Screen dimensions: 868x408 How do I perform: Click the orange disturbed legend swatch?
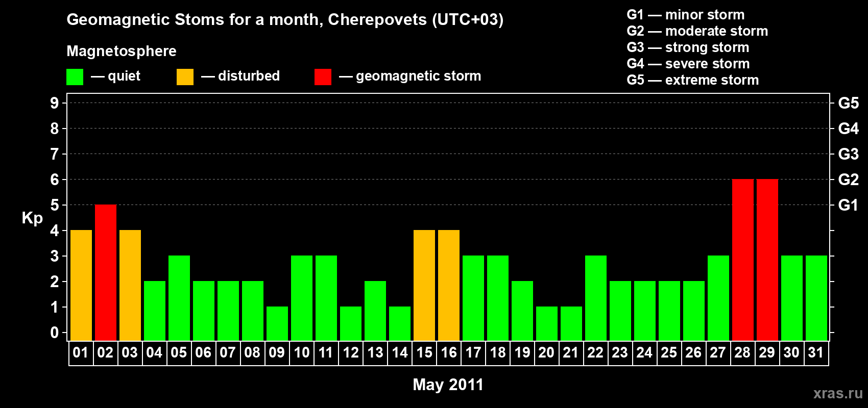click(x=185, y=77)
